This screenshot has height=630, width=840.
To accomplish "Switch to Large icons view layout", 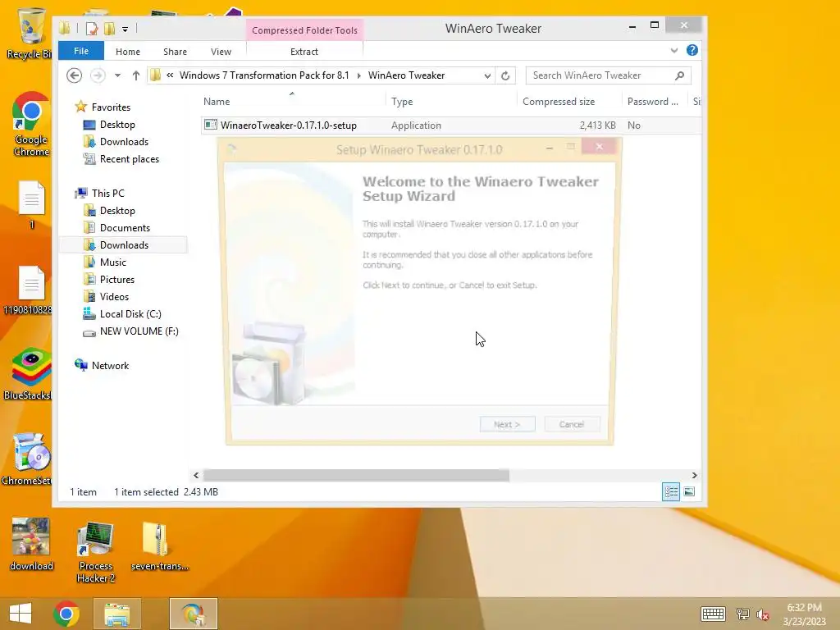I will [689, 492].
